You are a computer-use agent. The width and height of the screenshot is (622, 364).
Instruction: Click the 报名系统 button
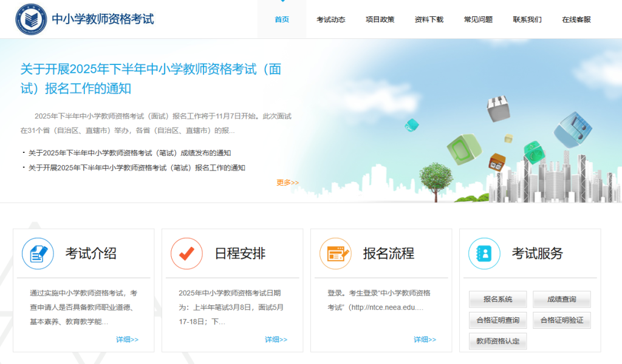pos(497,298)
